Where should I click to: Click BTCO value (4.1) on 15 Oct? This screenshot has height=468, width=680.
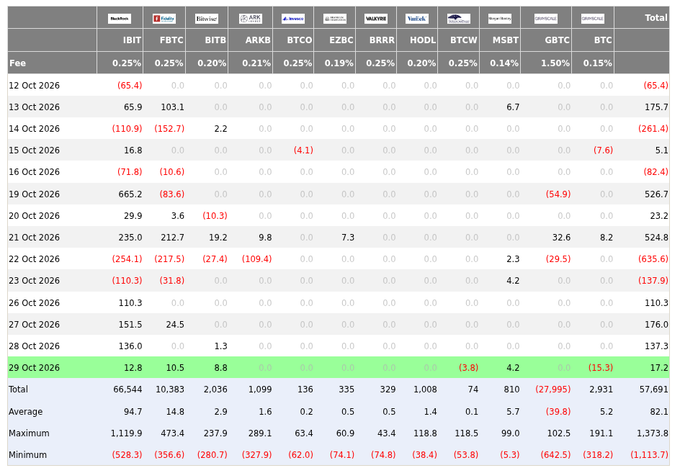[303, 151]
